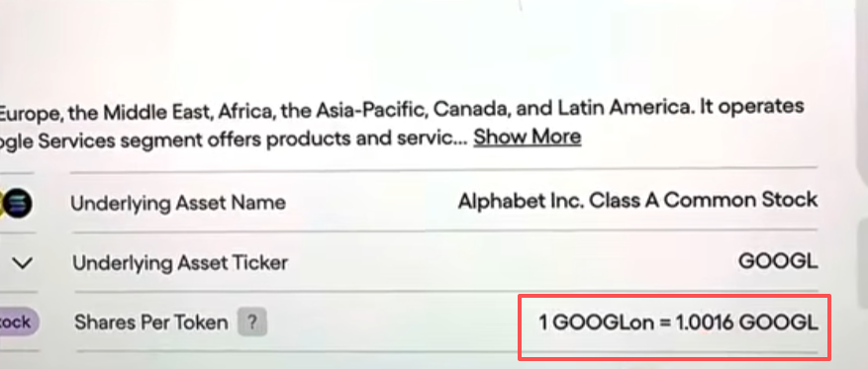Click the Show More link

[527, 137]
